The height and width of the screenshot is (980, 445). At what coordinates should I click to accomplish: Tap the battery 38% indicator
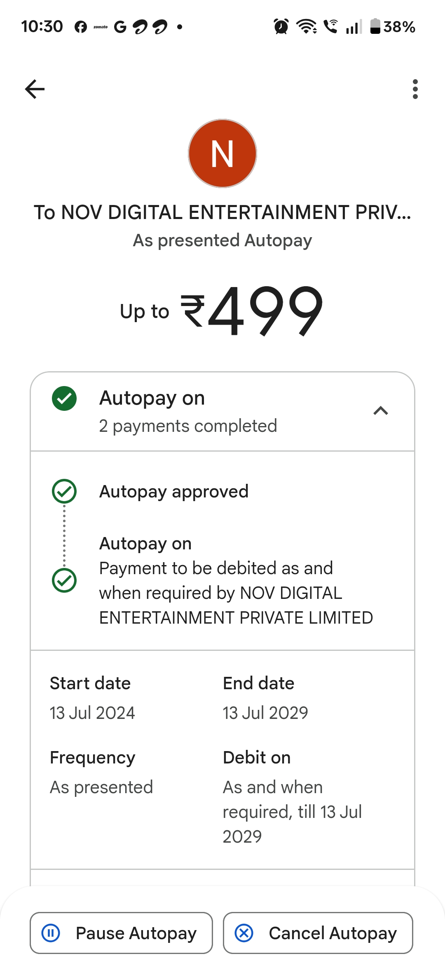(x=393, y=27)
